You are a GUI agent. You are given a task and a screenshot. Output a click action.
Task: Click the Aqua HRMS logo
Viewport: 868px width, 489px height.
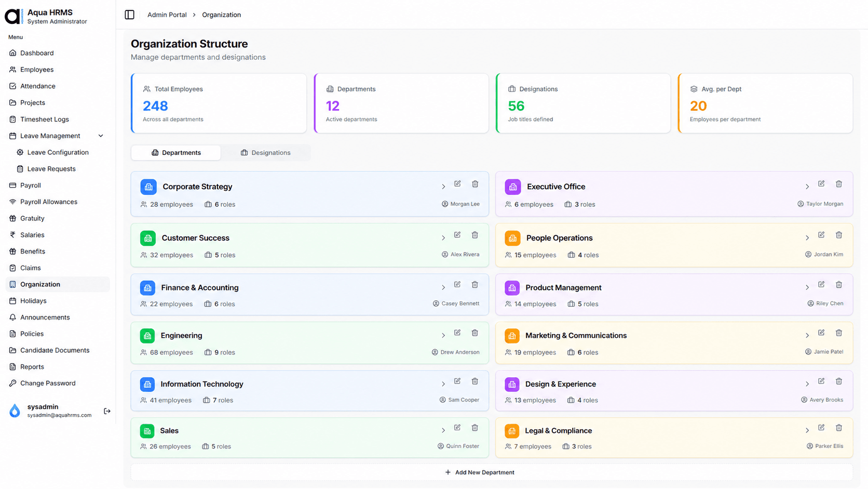click(x=13, y=16)
